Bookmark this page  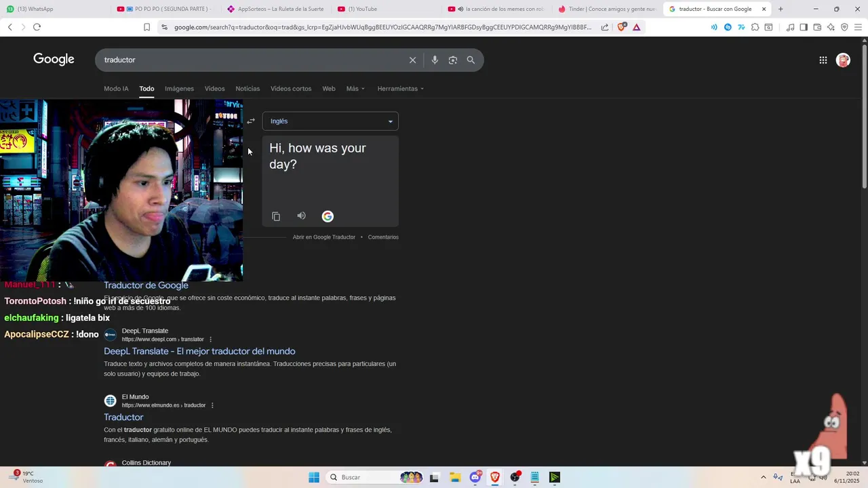[x=146, y=27]
